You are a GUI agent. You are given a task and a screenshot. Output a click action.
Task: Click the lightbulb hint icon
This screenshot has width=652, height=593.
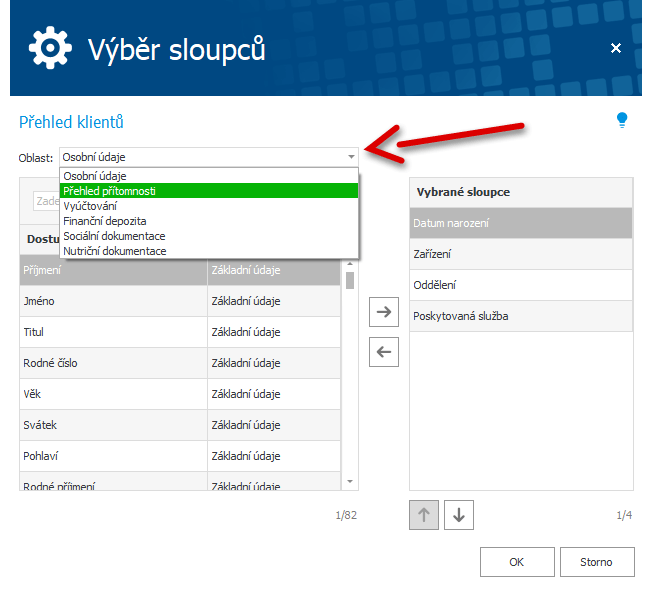point(622,120)
